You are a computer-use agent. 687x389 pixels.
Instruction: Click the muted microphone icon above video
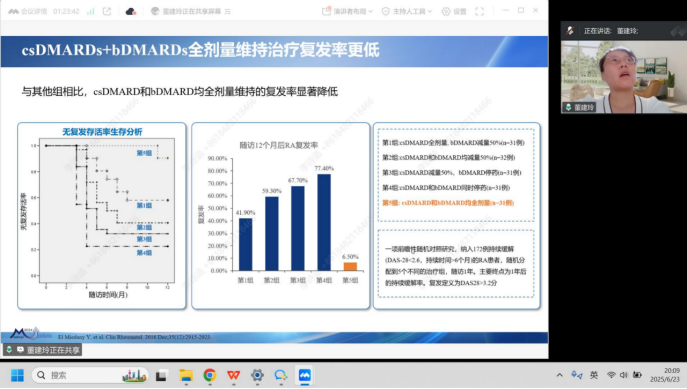[x=570, y=31]
